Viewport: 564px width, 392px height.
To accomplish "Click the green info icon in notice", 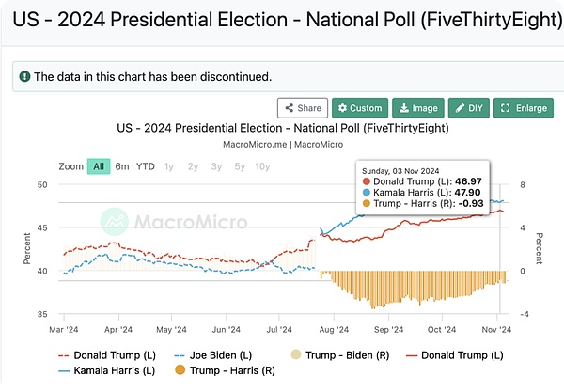I will [23, 76].
